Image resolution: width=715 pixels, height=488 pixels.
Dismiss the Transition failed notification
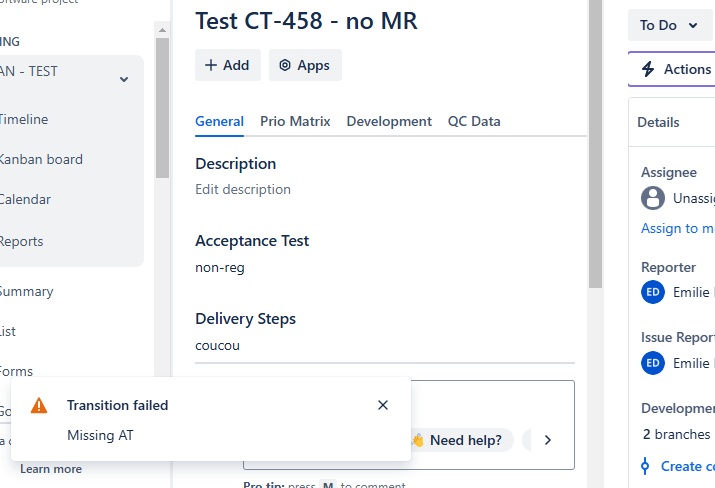point(383,405)
